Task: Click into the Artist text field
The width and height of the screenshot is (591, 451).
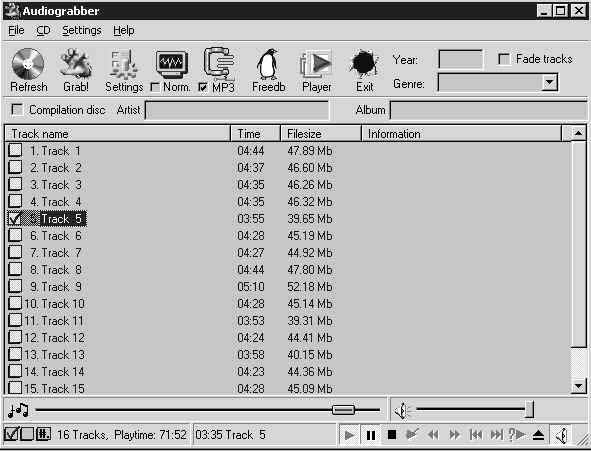Action: click(x=237, y=110)
